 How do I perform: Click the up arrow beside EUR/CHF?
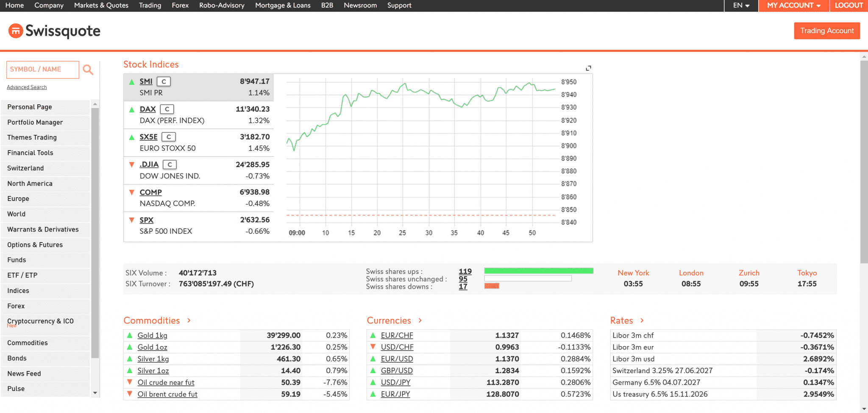[x=373, y=335]
